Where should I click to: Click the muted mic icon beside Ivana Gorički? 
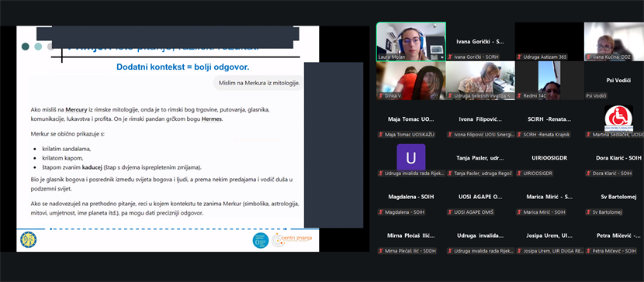[451, 57]
